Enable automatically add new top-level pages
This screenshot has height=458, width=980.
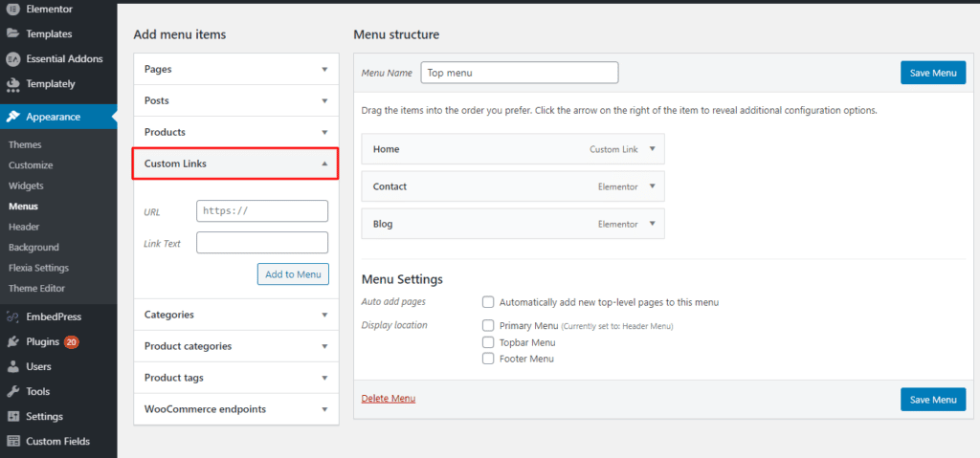click(x=488, y=302)
